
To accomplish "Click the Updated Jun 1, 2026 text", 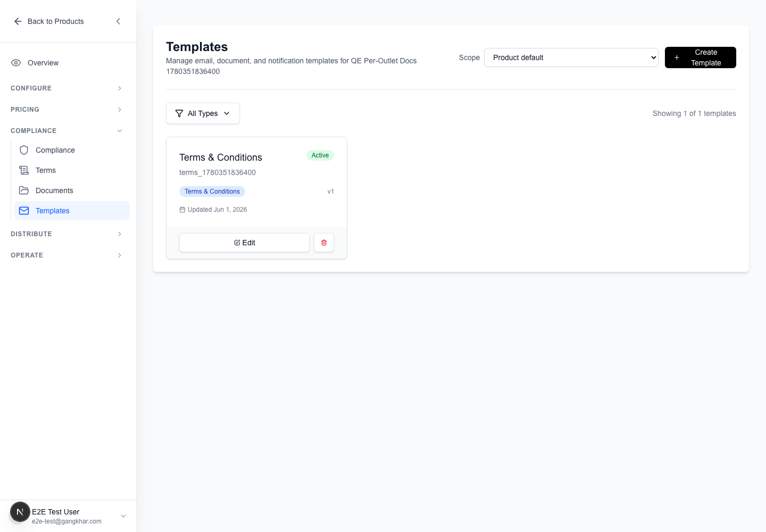I will pos(218,210).
